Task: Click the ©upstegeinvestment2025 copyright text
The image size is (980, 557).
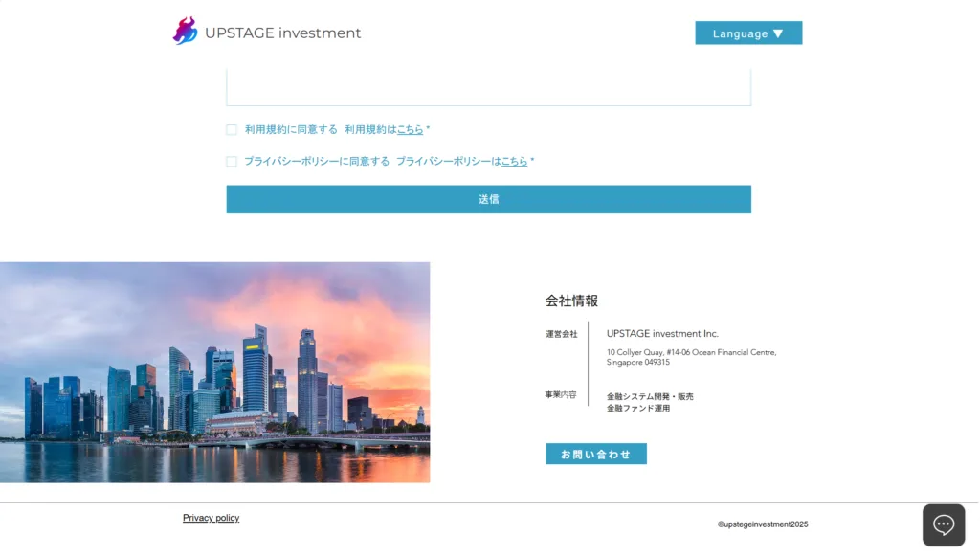Action: (762, 524)
